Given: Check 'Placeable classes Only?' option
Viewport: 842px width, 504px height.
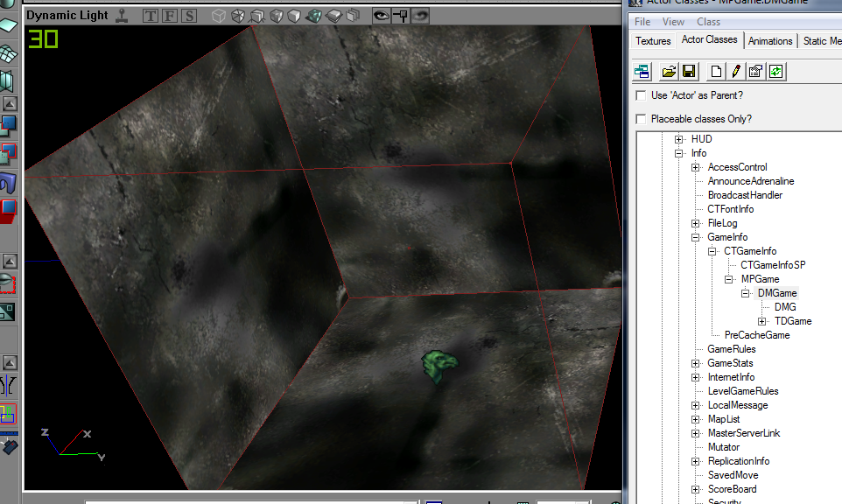Looking at the screenshot, I should (641, 119).
